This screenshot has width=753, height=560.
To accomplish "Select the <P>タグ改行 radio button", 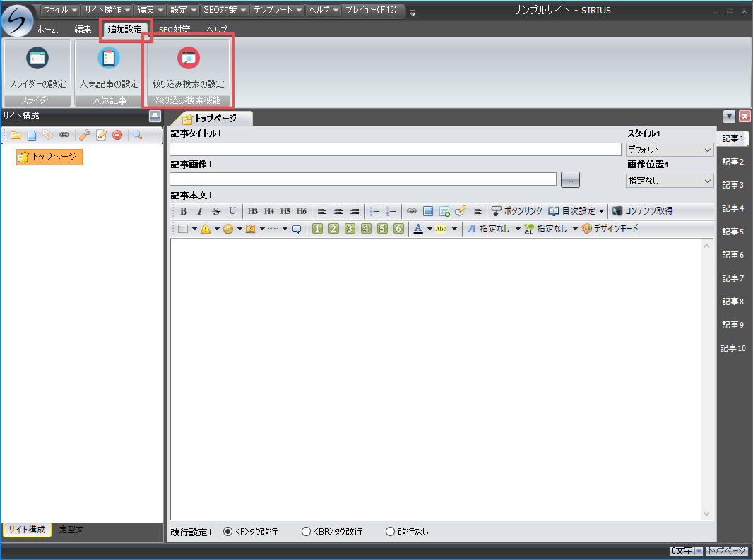I will point(228,532).
